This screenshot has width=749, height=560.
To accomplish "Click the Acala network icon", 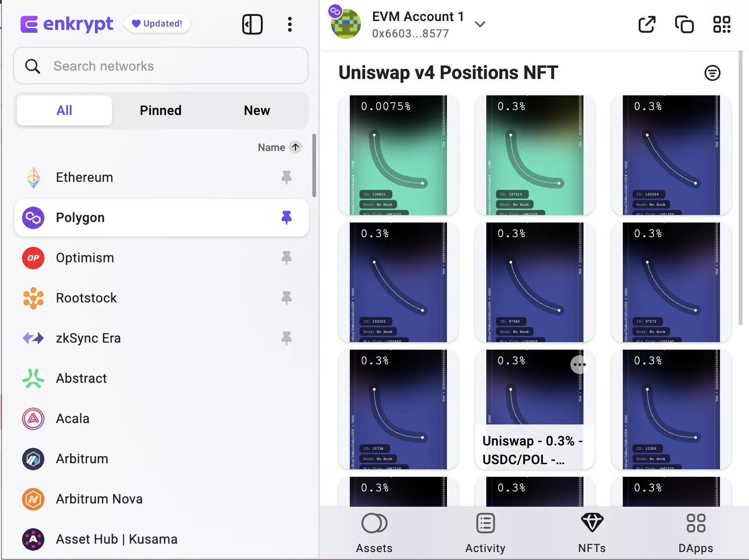I will pos(33,419).
